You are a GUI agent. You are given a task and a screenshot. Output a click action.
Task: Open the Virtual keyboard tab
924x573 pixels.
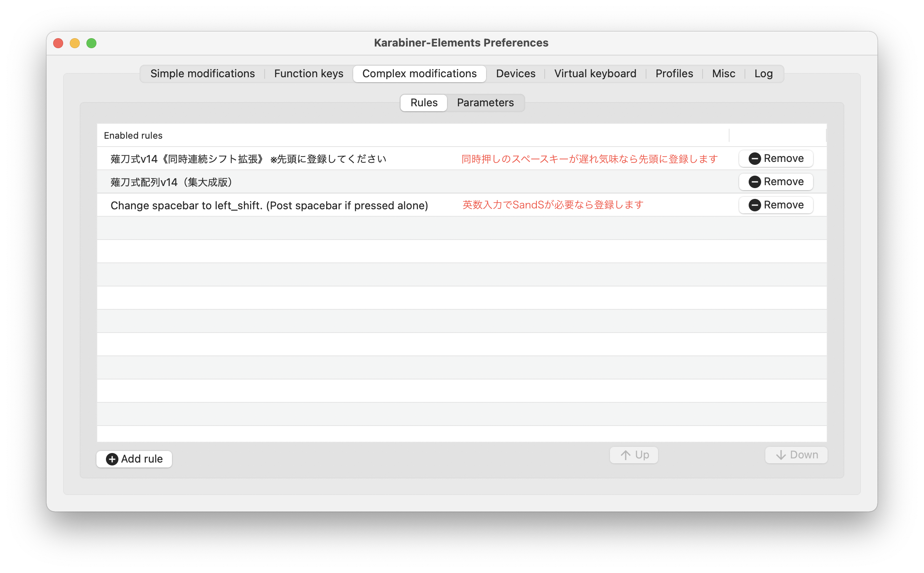tap(595, 73)
